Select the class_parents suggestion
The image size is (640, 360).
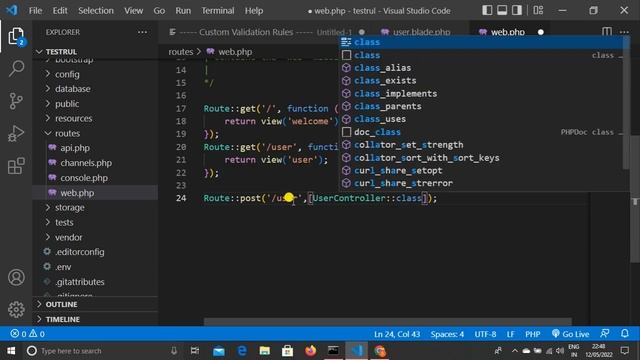tap(482, 106)
